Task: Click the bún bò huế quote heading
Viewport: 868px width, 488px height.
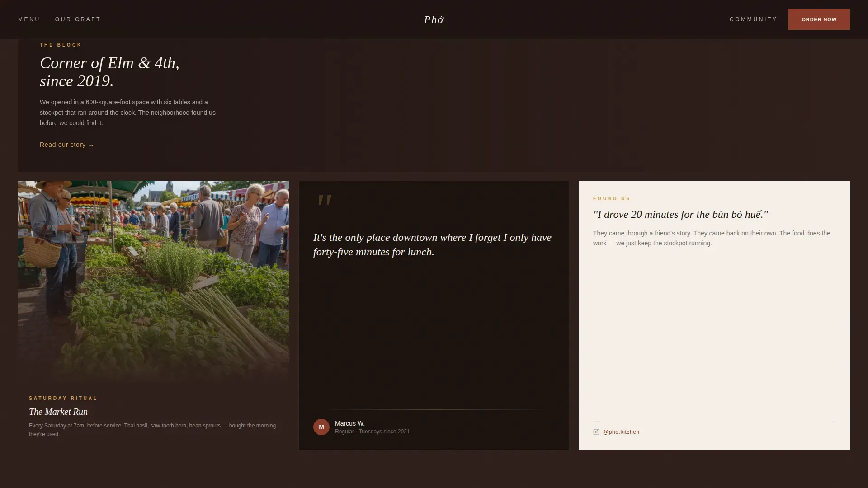Action: 680,214
